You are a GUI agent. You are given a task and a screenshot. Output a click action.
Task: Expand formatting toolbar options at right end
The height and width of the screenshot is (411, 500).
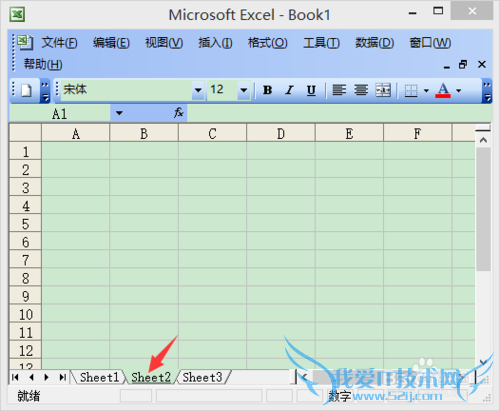point(487,90)
